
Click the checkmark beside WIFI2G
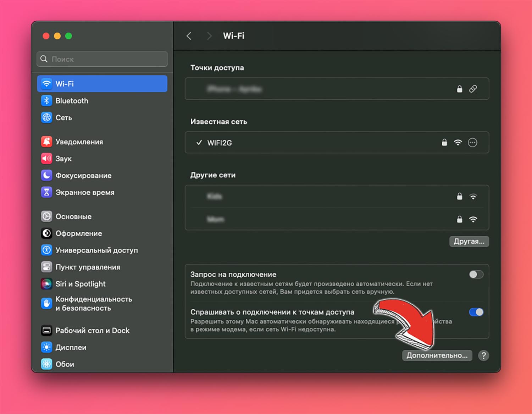[199, 143]
